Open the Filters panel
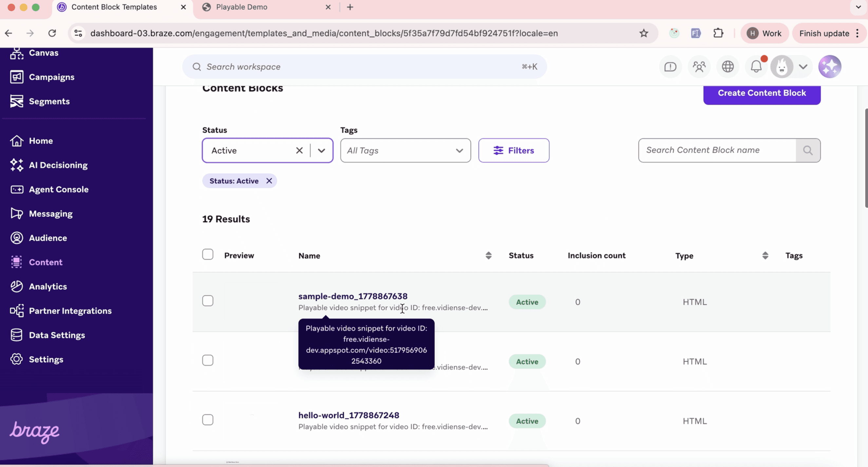This screenshot has width=868, height=467. (514, 151)
